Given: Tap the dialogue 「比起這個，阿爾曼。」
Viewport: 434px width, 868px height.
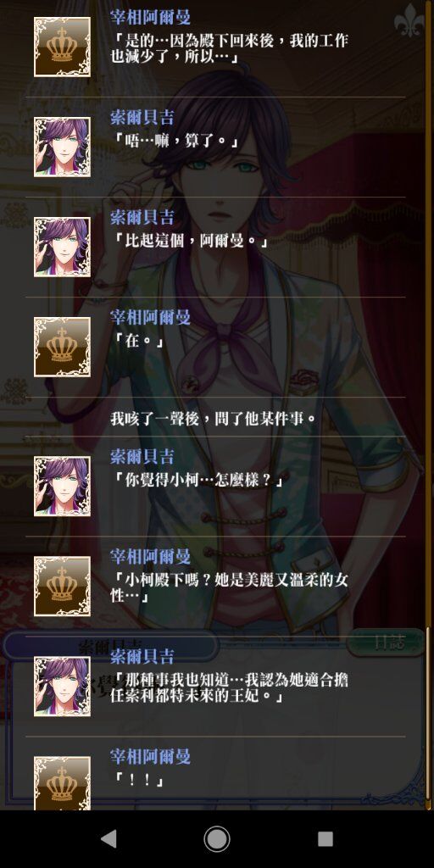Looking at the screenshot, I should 189,242.
